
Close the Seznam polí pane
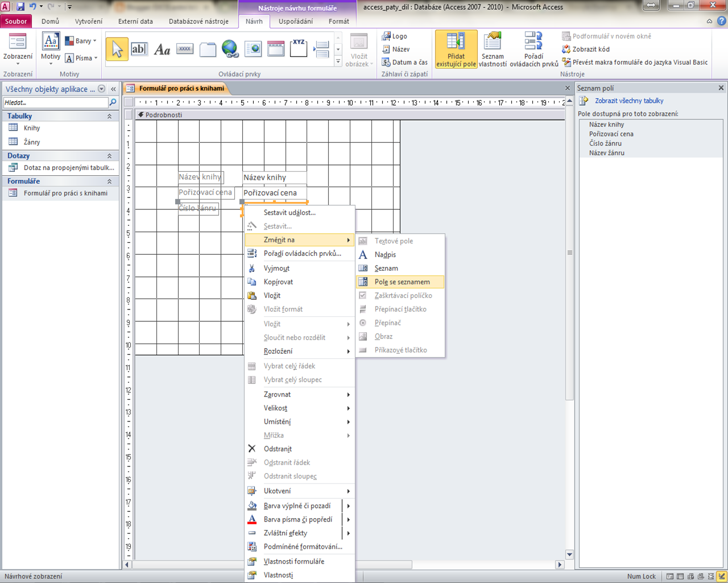coord(721,88)
